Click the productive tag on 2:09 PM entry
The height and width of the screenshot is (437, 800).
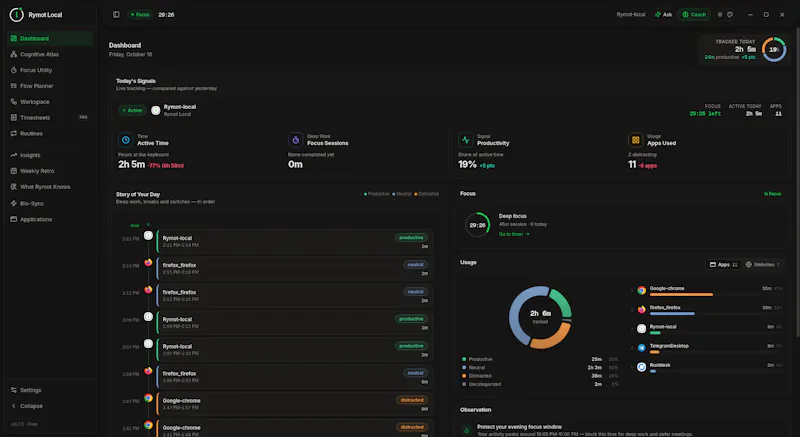pos(411,319)
